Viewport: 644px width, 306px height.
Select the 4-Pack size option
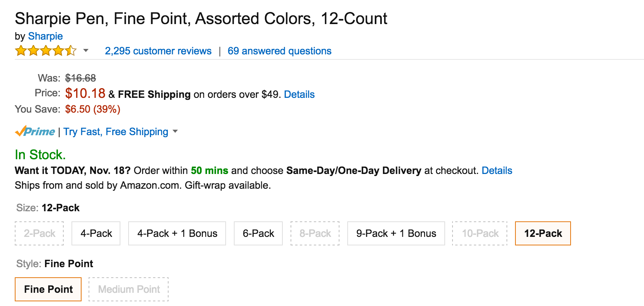point(96,233)
